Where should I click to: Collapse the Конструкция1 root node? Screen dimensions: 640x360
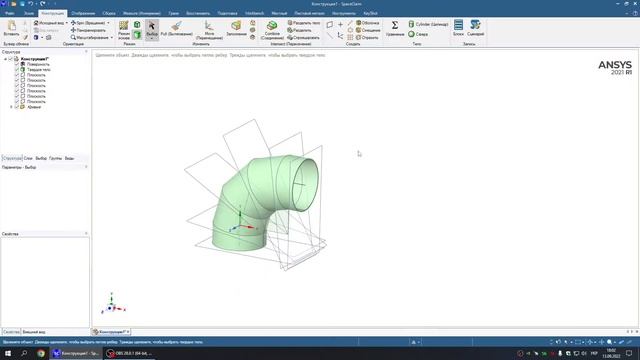coord(5,59)
